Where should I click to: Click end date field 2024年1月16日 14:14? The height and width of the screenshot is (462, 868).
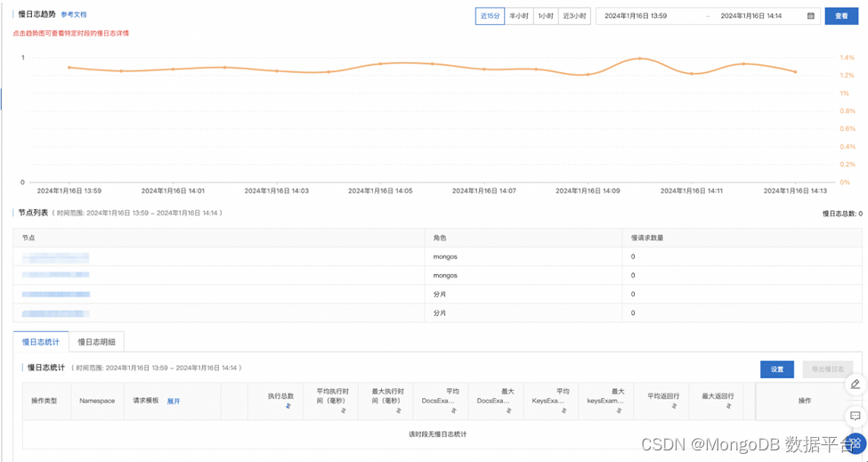pyautogui.click(x=751, y=16)
